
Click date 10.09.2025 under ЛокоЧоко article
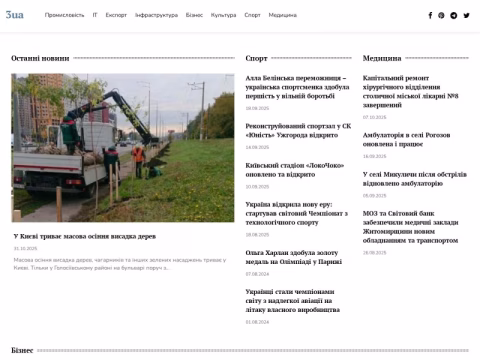click(257, 187)
